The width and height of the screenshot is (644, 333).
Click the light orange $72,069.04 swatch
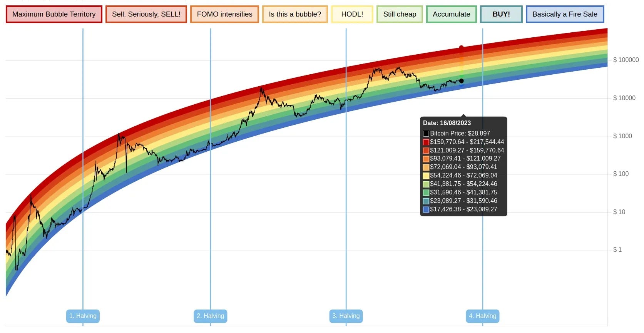pos(426,167)
